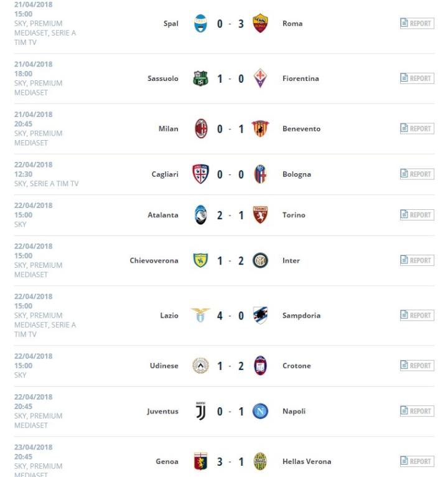Viewport: 448px width, 477px height.
Task: Click the Milan team badge
Action: point(200,129)
